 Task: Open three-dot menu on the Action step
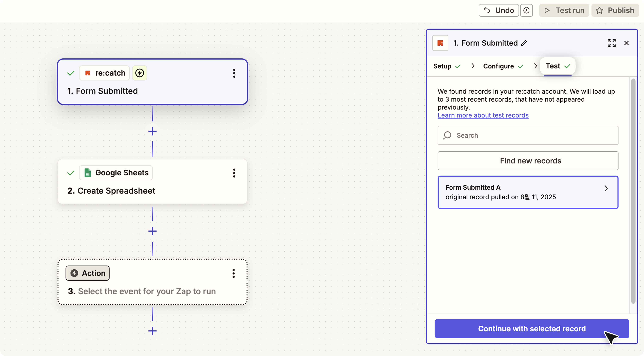tap(234, 274)
